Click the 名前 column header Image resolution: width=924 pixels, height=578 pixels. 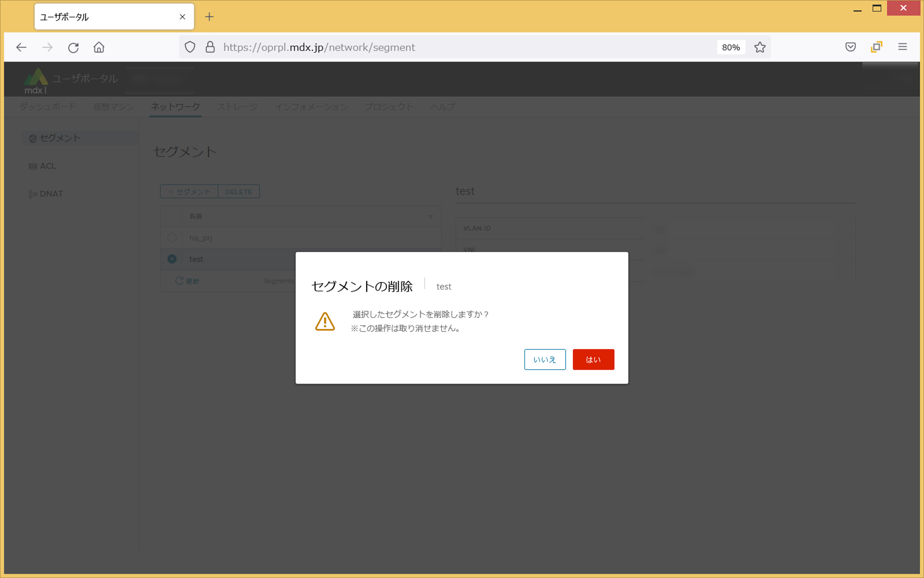coord(196,216)
